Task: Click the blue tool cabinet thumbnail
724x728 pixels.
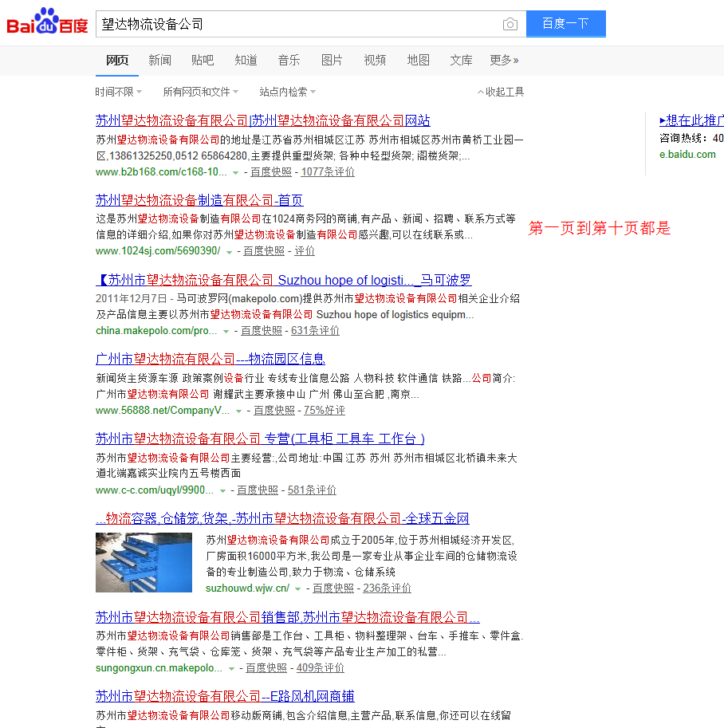Action: pyautogui.click(x=144, y=562)
